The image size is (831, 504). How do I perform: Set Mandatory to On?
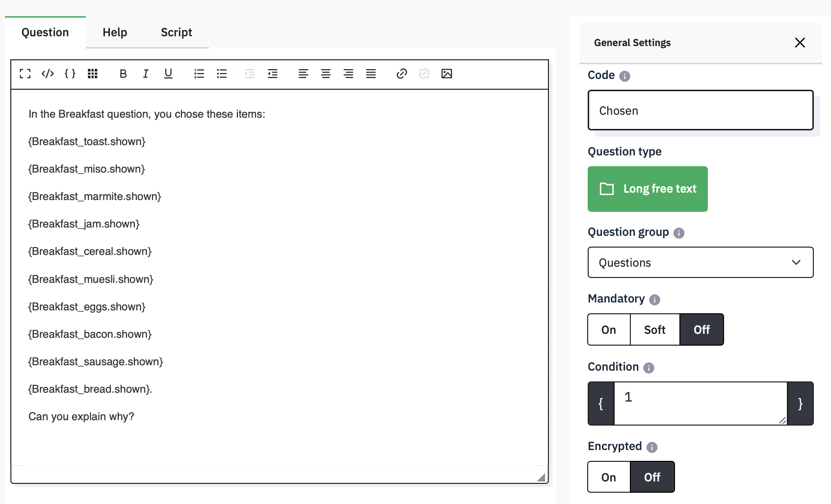[x=609, y=330]
